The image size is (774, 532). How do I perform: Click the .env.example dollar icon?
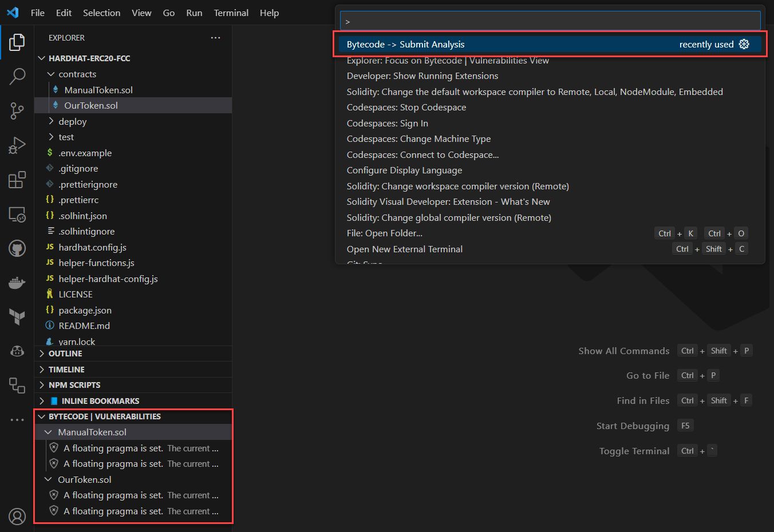[50, 153]
